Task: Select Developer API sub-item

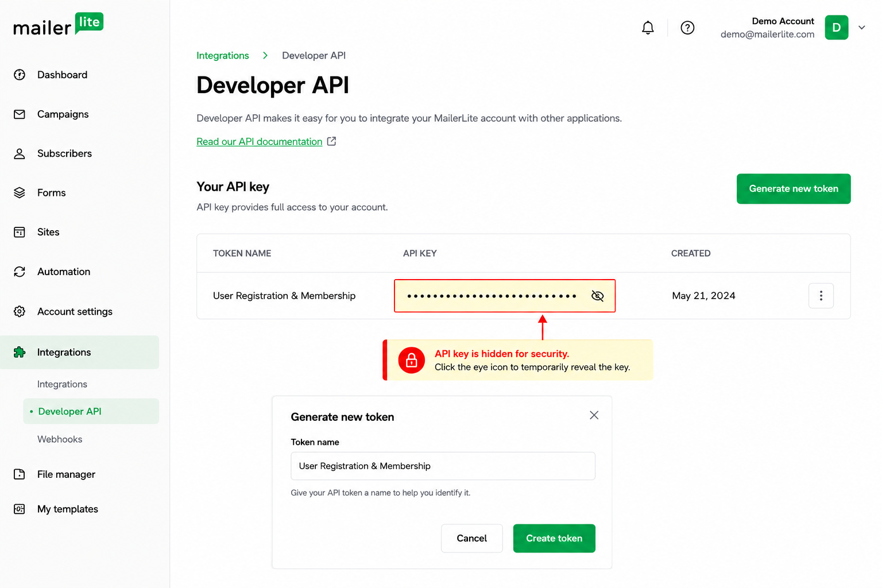Action: (91, 411)
